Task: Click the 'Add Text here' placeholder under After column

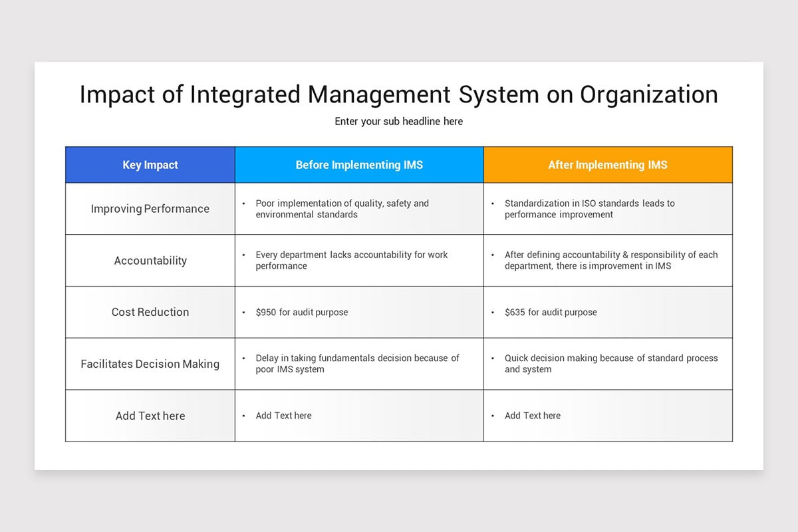Action: coord(532,416)
